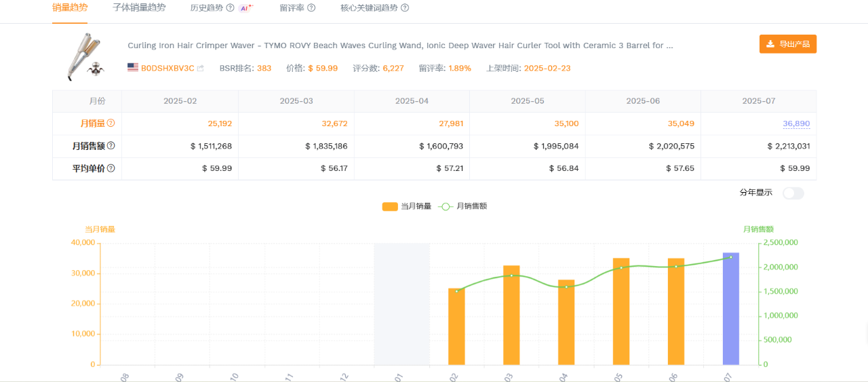Click the info icon beside 月销售额 row label
This screenshot has height=382, width=868.
point(111,146)
